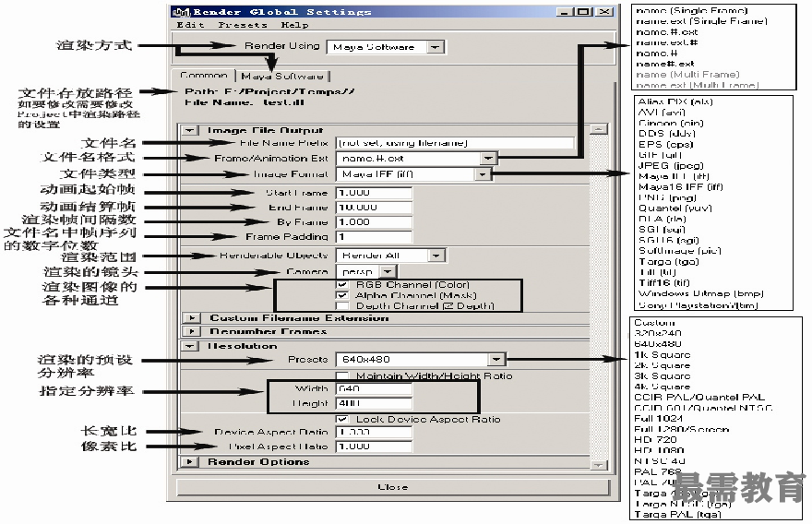Click the Start Frame field

(374, 193)
